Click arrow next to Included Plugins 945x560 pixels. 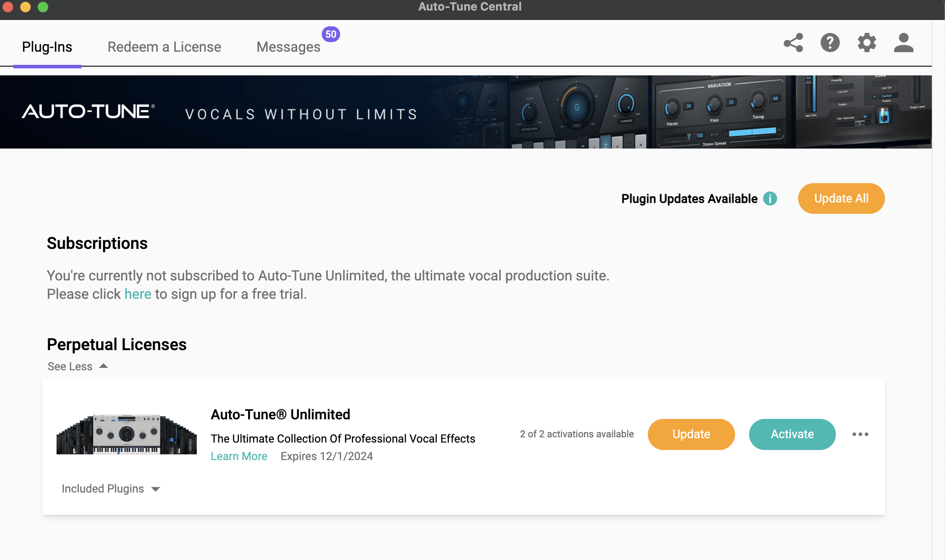click(156, 489)
